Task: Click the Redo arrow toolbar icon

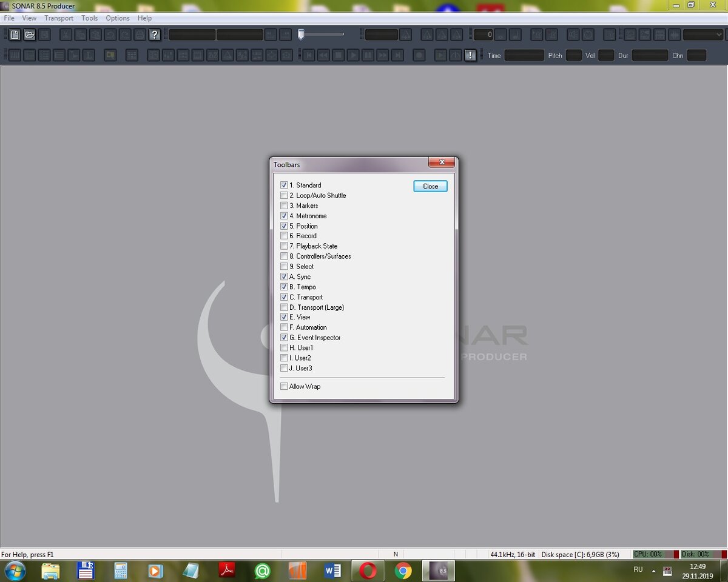Action: click(x=125, y=35)
